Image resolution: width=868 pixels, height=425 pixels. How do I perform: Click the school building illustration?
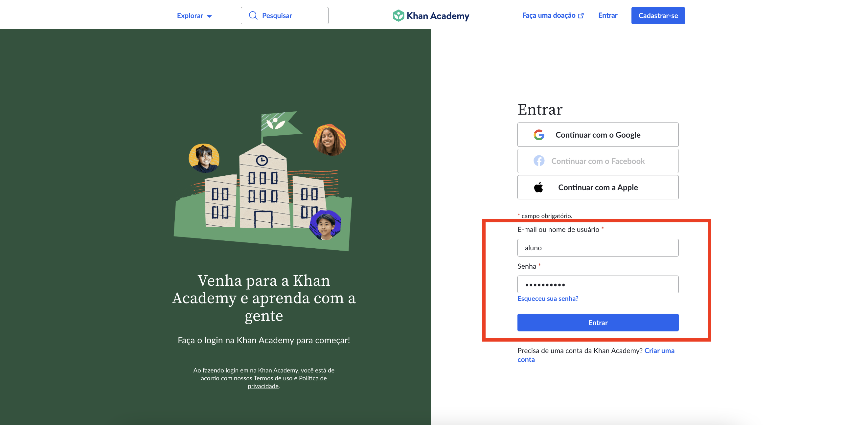pyautogui.click(x=263, y=181)
